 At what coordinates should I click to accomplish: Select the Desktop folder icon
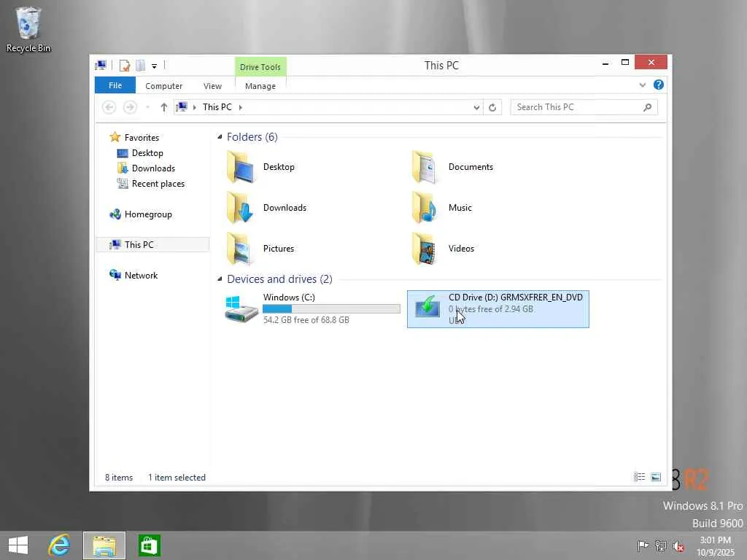click(241, 167)
